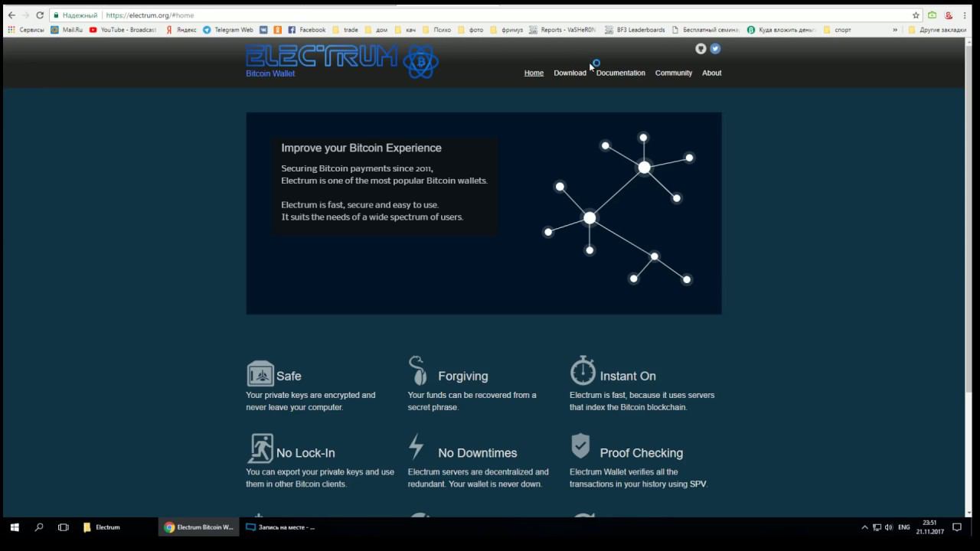The image size is (980, 551).
Task: Open the Chrome three-dot menu
Action: (965, 15)
